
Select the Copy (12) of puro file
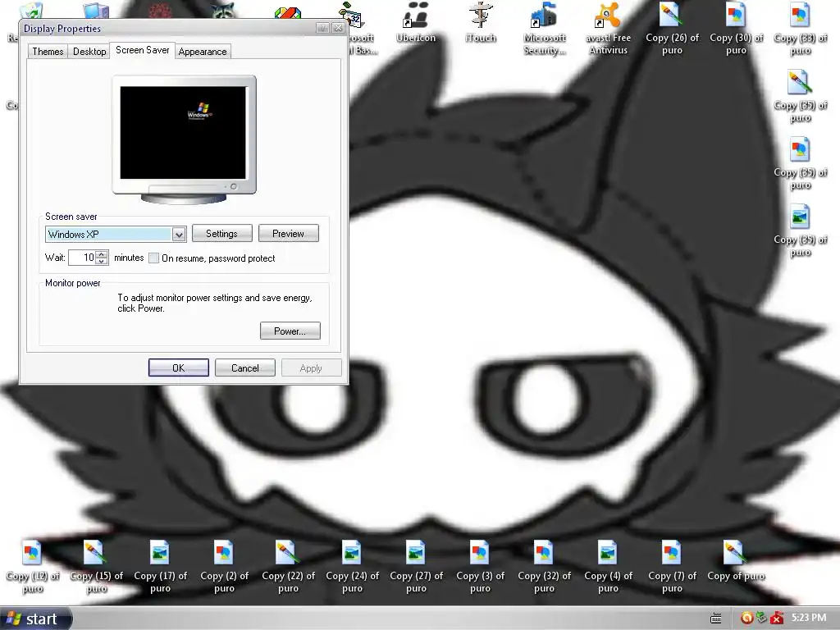coord(32,567)
